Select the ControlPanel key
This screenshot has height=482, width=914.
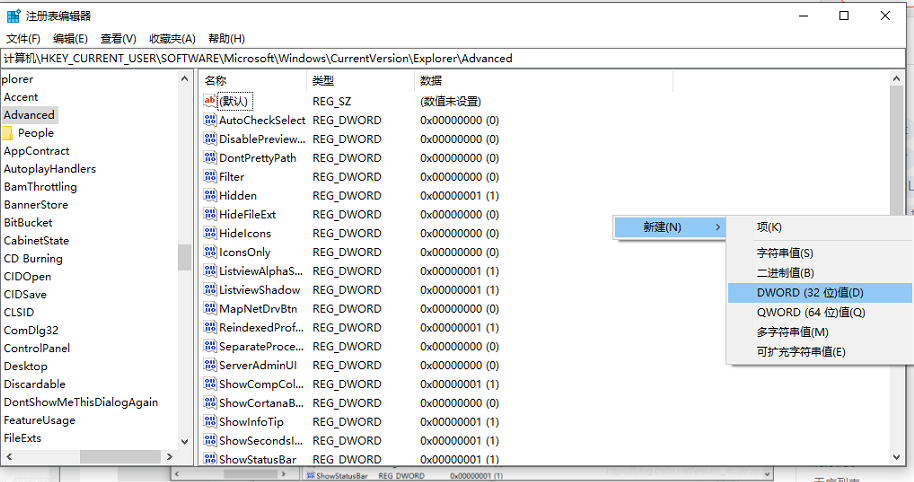[x=37, y=349]
